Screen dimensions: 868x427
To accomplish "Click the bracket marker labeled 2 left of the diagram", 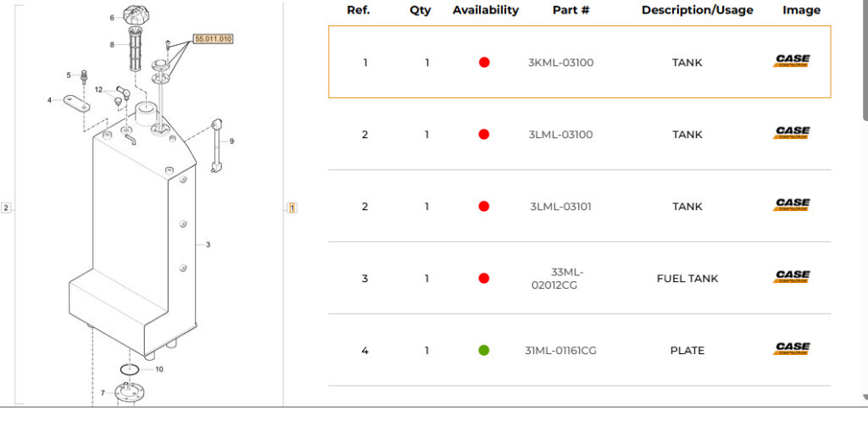I will point(6,208).
